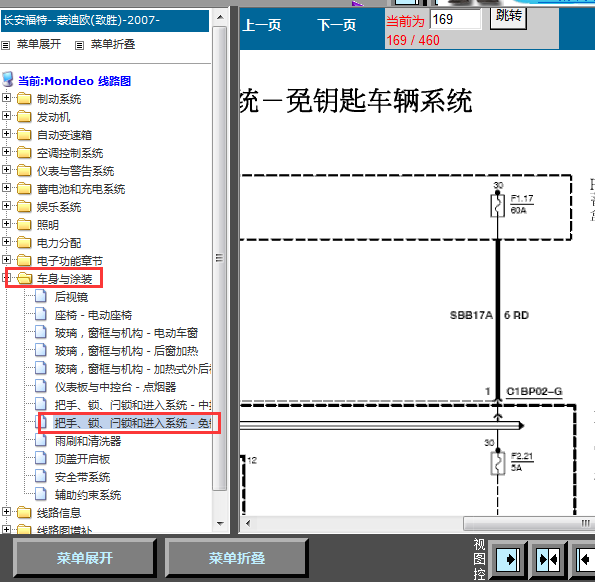Click the 后视镜 document icon
This screenshot has height=582, width=595.
click(41, 296)
